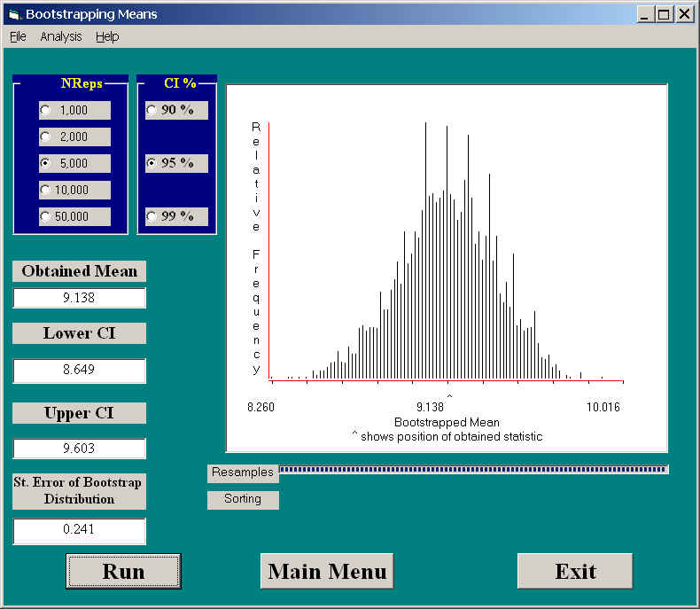The width and height of the screenshot is (700, 609).
Task: Switch confidence interval to 99 %
Action: 152,217
